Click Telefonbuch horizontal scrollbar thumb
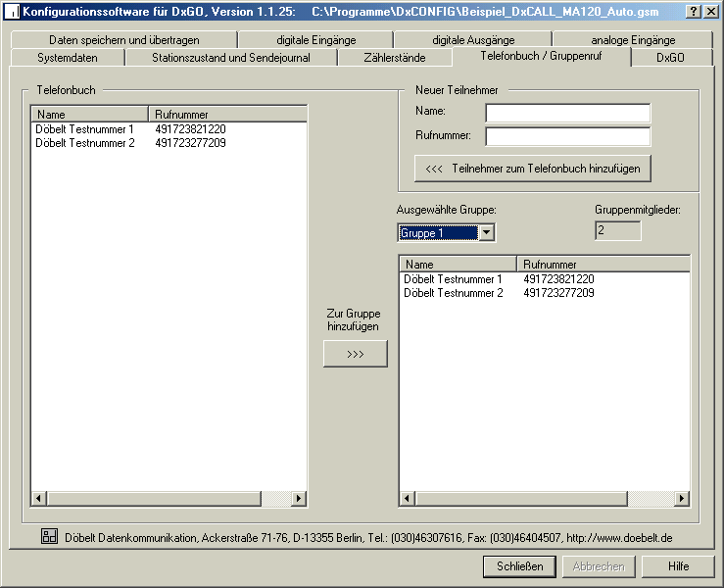This screenshot has height=588, width=724. pos(154,499)
